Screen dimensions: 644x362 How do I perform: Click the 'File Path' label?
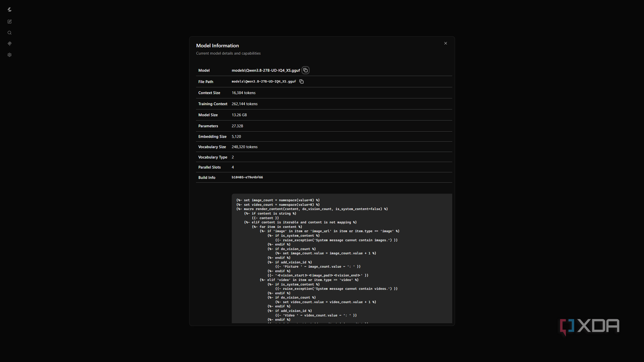point(206,82)
